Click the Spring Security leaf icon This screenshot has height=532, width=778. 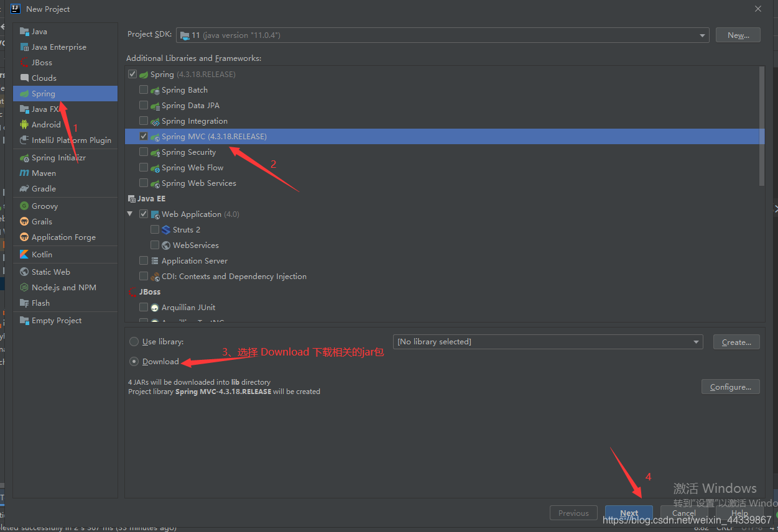tap(155, 152)
